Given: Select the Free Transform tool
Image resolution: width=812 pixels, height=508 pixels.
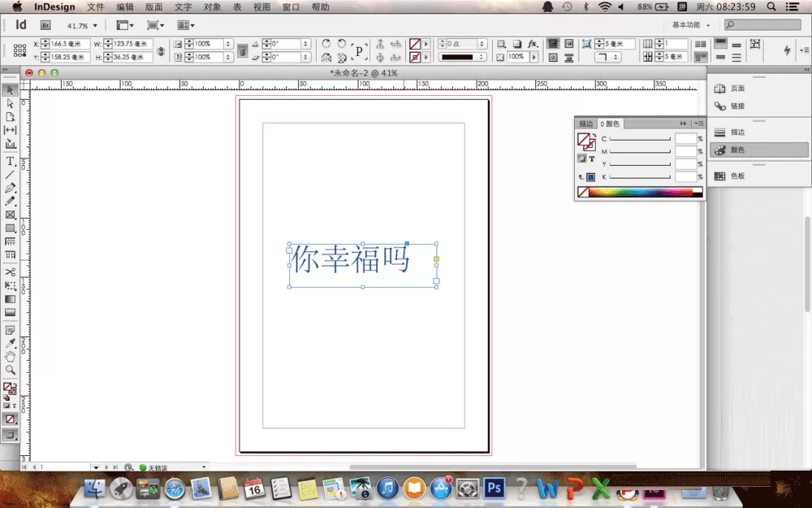Looking at the screenshot, I should click(x=10, y=285).
